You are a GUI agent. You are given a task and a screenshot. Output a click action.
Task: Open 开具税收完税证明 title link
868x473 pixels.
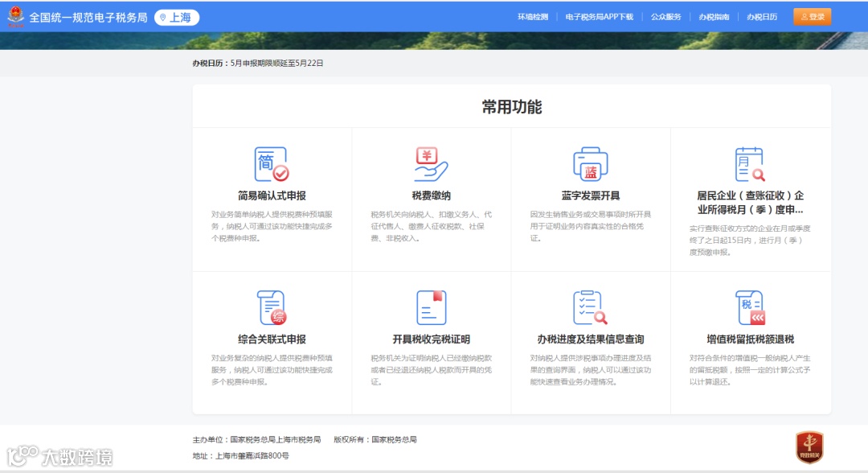pyautogui.click(x=432, y=339)
